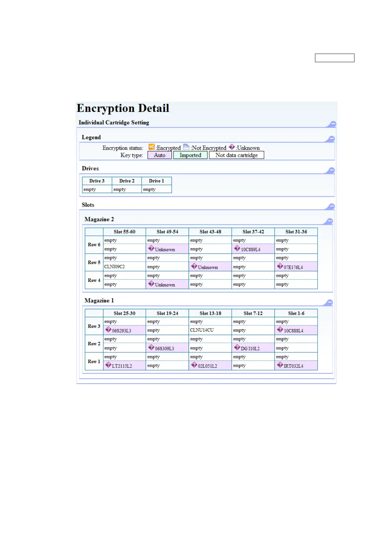The height and width of the screenshot is (554, 392).
Task: Click the Row 2 label
Action: [94, 344]
